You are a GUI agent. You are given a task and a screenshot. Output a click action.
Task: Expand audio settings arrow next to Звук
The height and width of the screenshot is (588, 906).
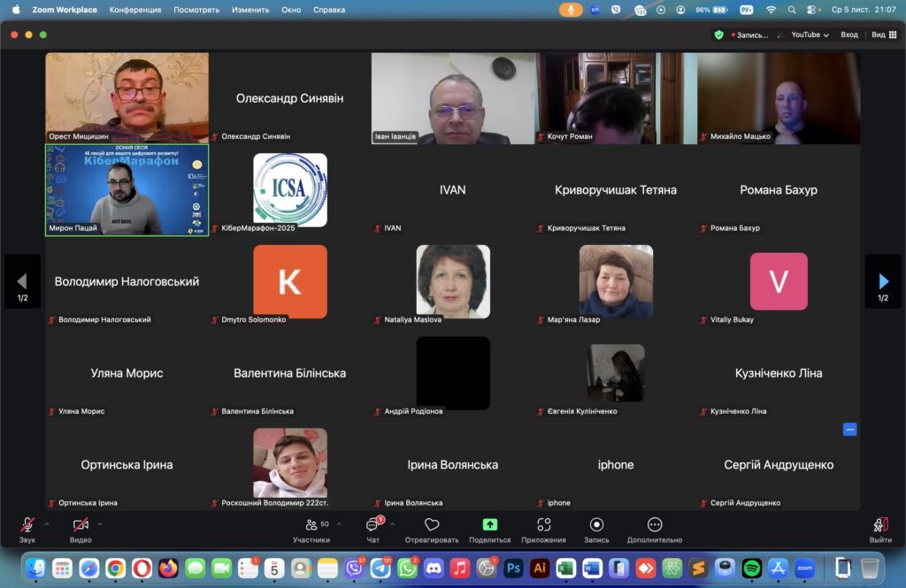click(x=47, y=523)
